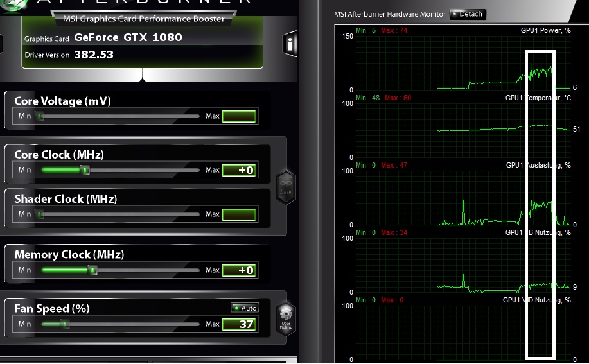
Task: Click the Fan Speed (%) label
Action: (52, 309)
